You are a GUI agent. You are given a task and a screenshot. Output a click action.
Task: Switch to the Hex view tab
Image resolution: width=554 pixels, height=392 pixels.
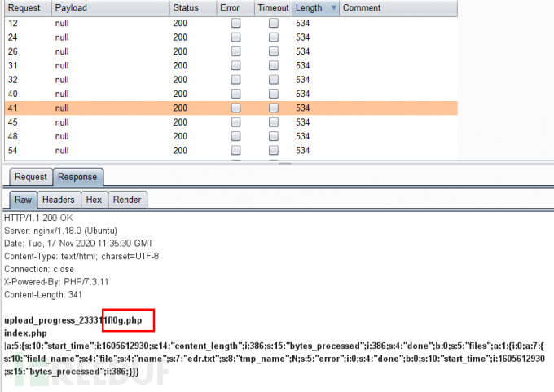click(x=94, y=200)
